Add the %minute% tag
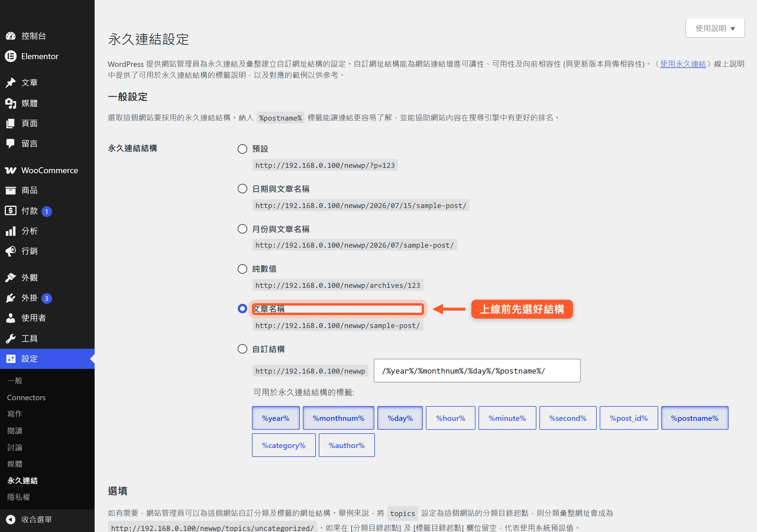The width and height of the screenshot is (757, 532). click(507, 418)
